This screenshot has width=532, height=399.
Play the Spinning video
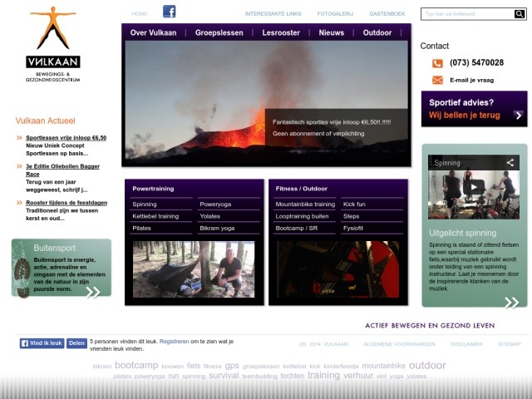(x=473, y=186)
